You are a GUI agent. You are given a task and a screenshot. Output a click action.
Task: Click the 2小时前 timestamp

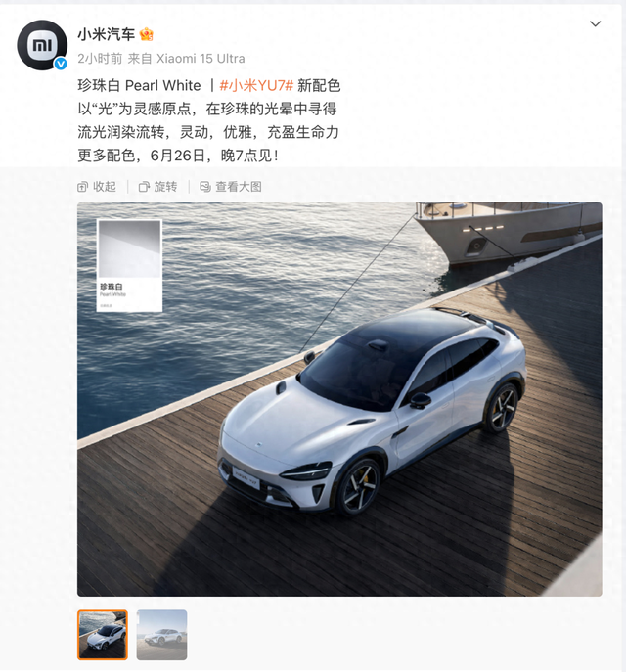pos(100,59)
